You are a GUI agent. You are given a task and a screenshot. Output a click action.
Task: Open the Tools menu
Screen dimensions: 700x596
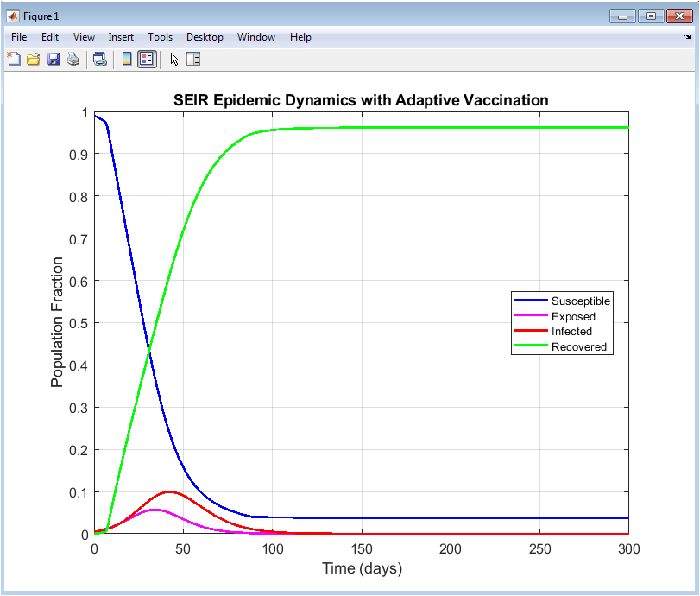160,37
